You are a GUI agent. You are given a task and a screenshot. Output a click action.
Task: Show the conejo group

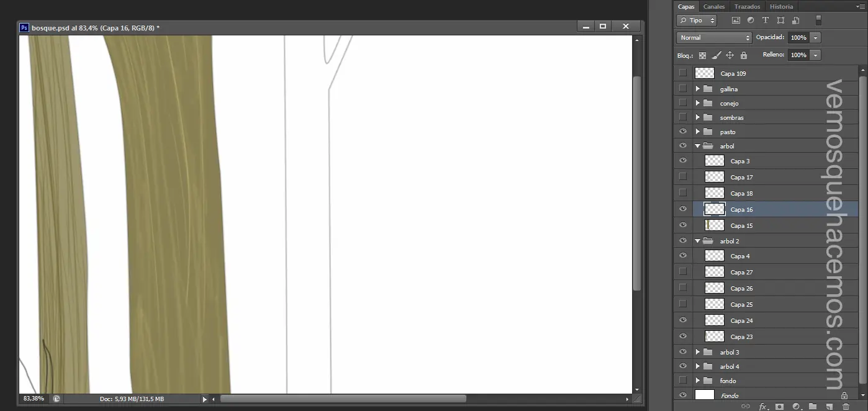click(x=683, y=103)
